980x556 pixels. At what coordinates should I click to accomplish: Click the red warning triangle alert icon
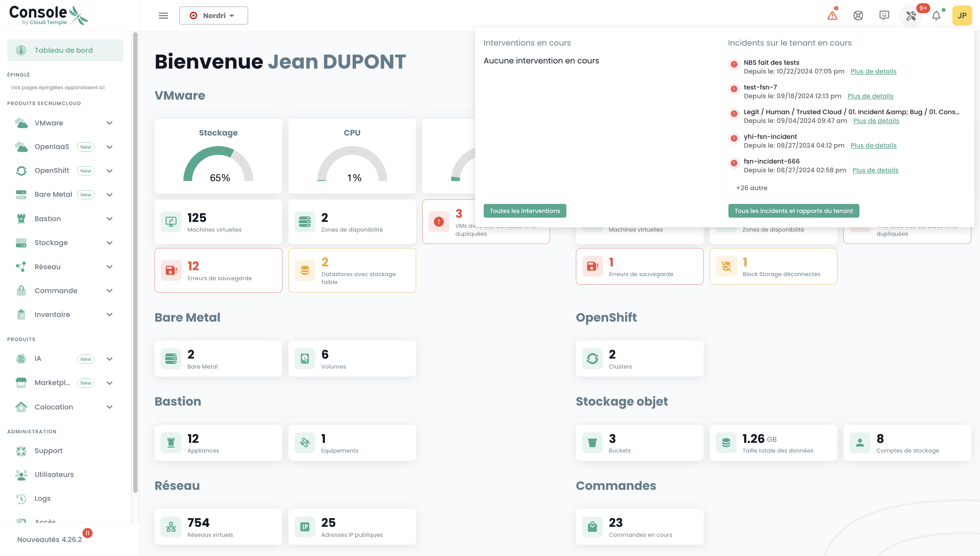click(832, 16)
